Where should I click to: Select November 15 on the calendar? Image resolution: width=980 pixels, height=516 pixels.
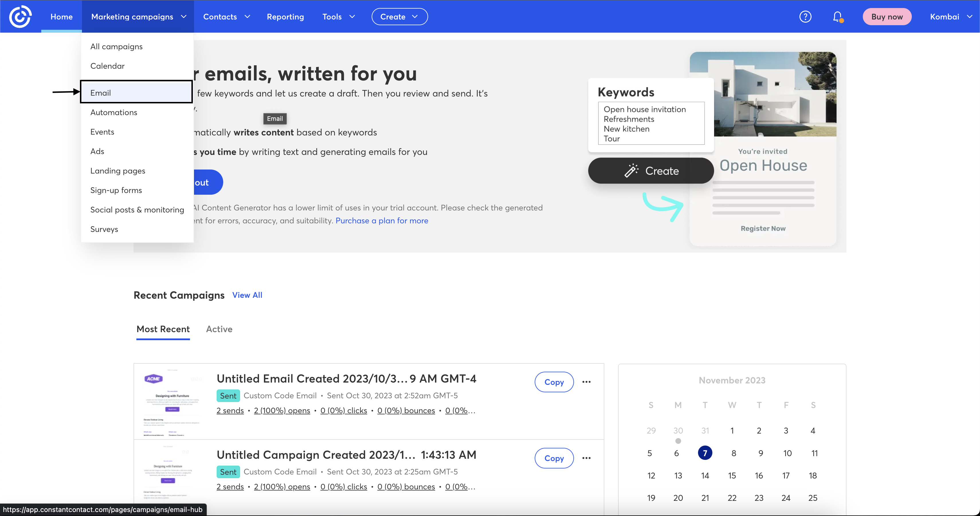732,476
